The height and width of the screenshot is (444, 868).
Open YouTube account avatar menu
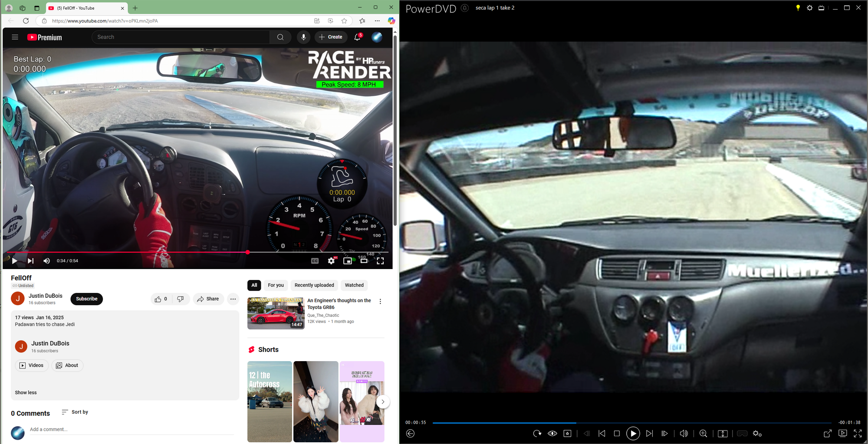coord(377,37)
